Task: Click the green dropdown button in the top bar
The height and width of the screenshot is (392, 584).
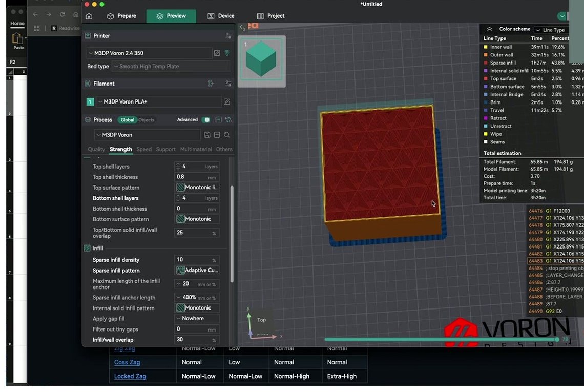Action: (x=562, y=16)
